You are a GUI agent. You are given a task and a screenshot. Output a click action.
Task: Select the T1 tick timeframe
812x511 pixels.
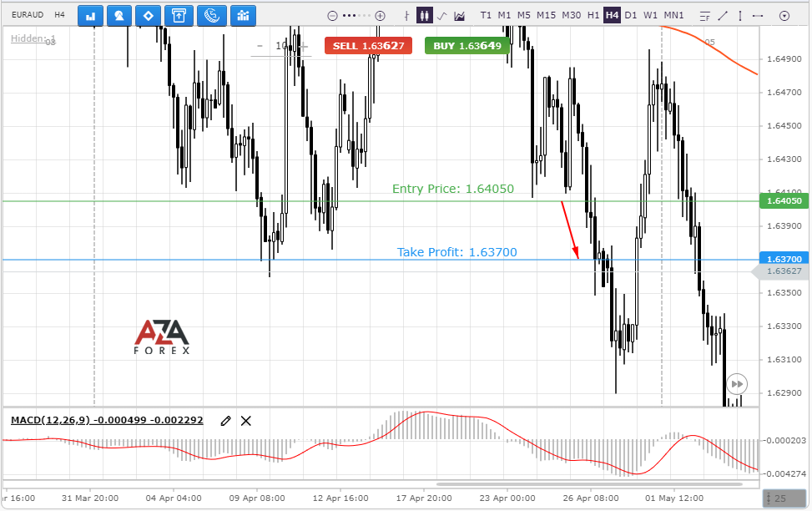click(486, 15)
